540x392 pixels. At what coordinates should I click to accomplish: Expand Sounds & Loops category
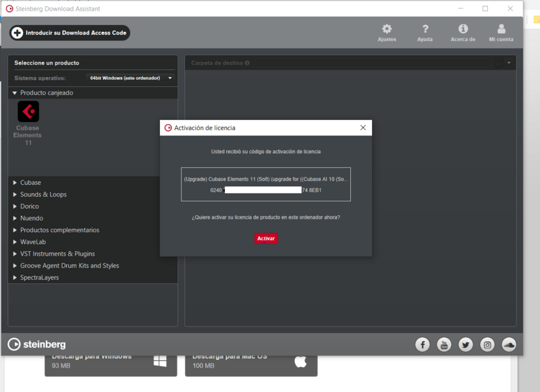point(15,194)
